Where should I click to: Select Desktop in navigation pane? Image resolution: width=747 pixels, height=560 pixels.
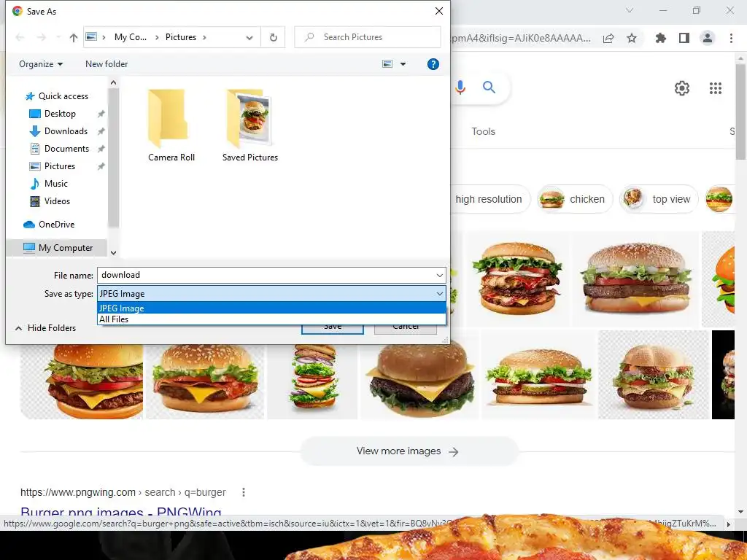tap(60, 114)
